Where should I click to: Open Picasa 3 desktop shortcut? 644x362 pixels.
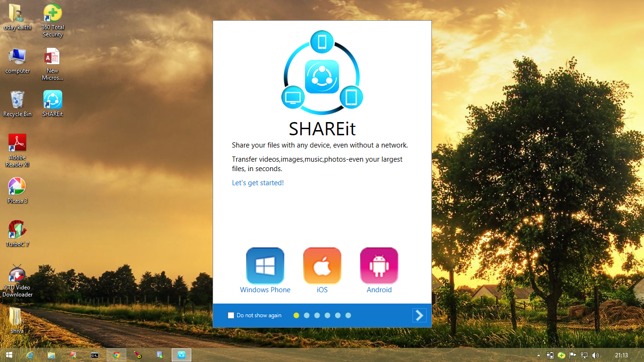(17, 190)
